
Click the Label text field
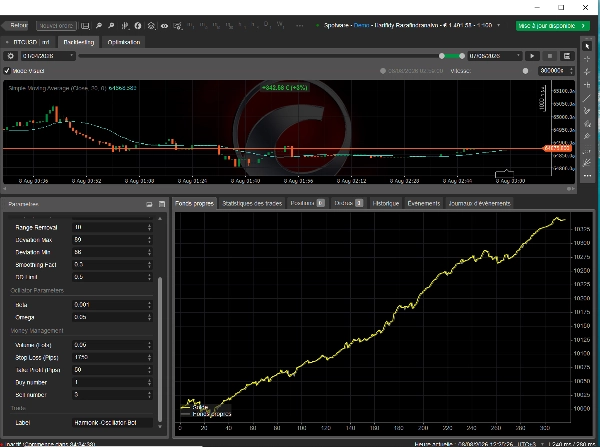click(112, 423)
